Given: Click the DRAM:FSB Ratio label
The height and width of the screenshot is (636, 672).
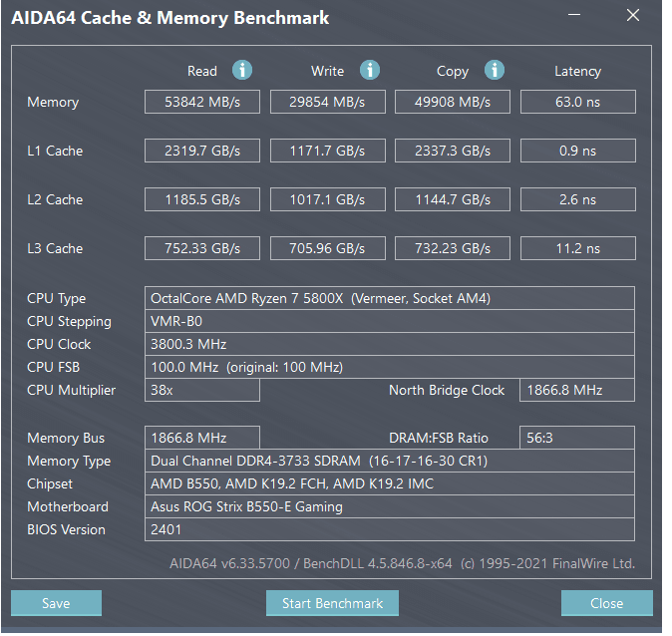Looking at the screenshot, I should click(439, 438).
